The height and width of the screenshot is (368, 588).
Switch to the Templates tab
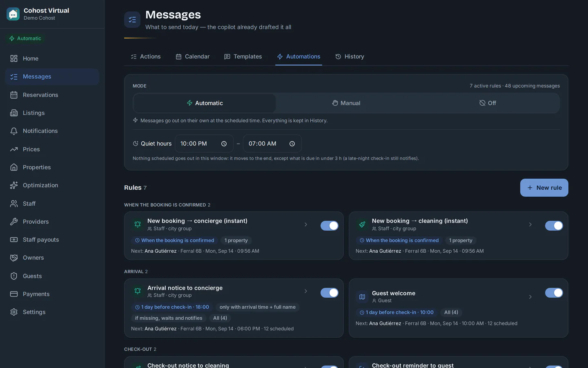(x=243, y=56)
